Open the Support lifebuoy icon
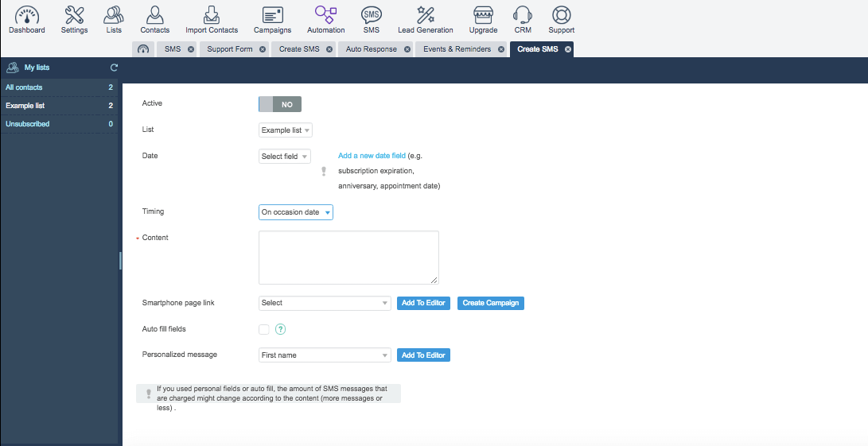 (562, 15)
